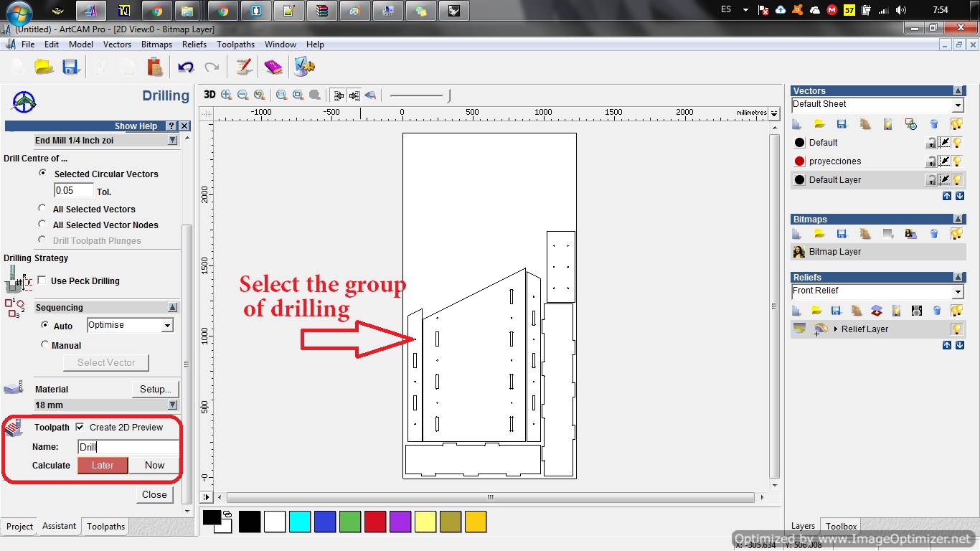The image size is (980, 551).
Task: Toggle all vector layers visibility bulbs
Action: pyautogui.click(x=956, y=124)
